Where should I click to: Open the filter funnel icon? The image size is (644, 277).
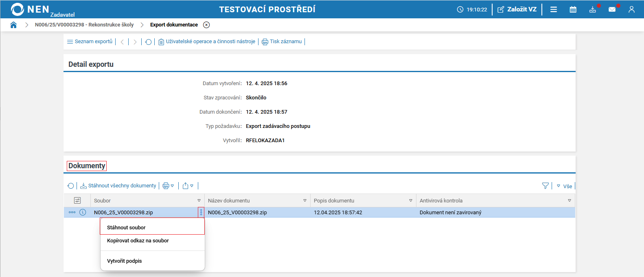(x=545, y=186)
